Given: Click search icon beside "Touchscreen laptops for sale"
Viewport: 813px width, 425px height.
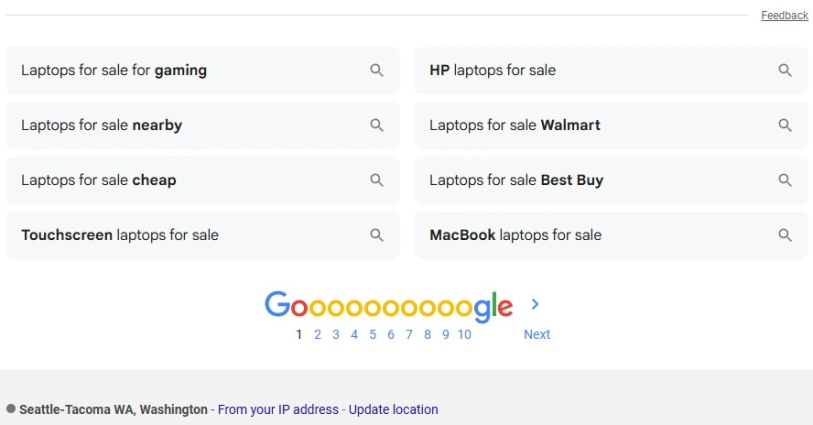Looking at the screenshot, I should pos(377,236).
